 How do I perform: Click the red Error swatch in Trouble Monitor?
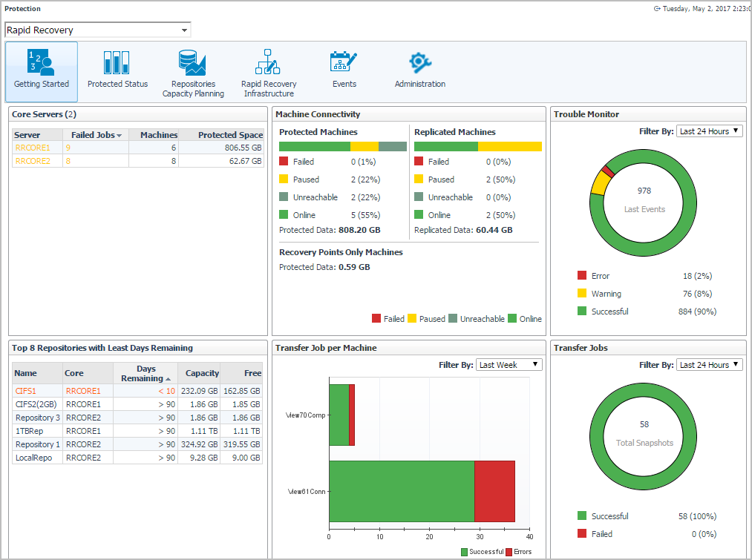point(582,276)
